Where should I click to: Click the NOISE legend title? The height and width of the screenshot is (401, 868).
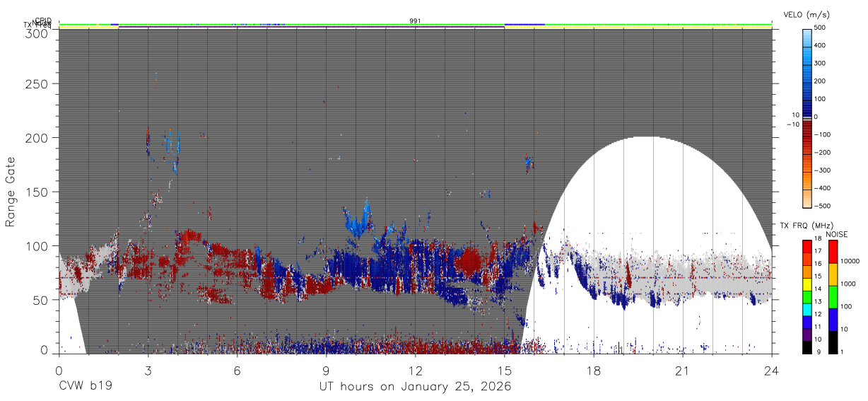coord(838,234)
